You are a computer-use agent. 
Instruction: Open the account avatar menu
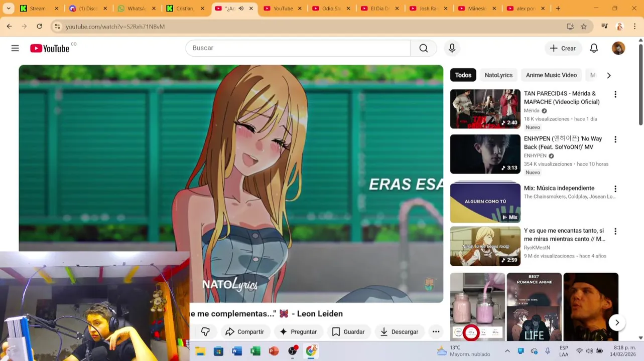click(618, 48)
